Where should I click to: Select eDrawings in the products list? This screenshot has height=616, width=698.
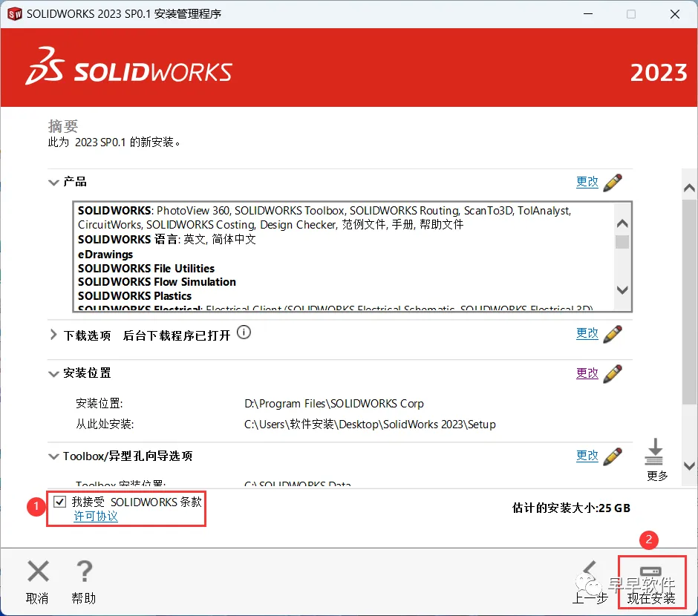tap(105, 255)
